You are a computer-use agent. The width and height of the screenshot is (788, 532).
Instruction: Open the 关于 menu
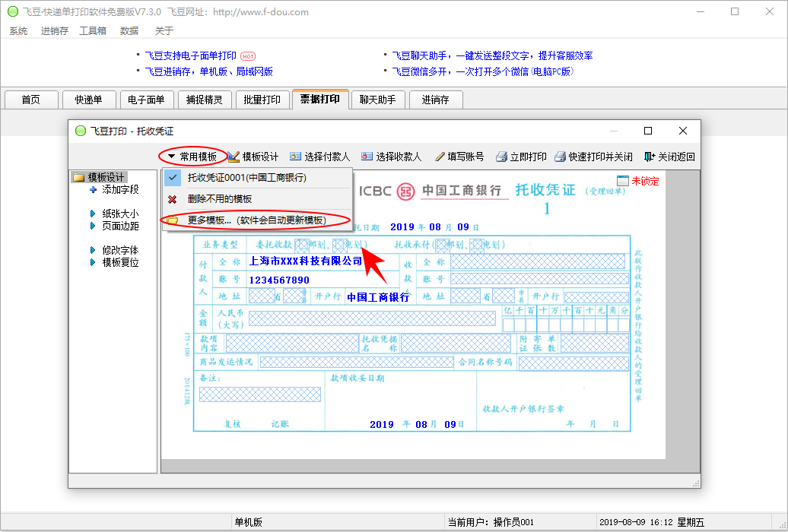[x=164, y=30]
